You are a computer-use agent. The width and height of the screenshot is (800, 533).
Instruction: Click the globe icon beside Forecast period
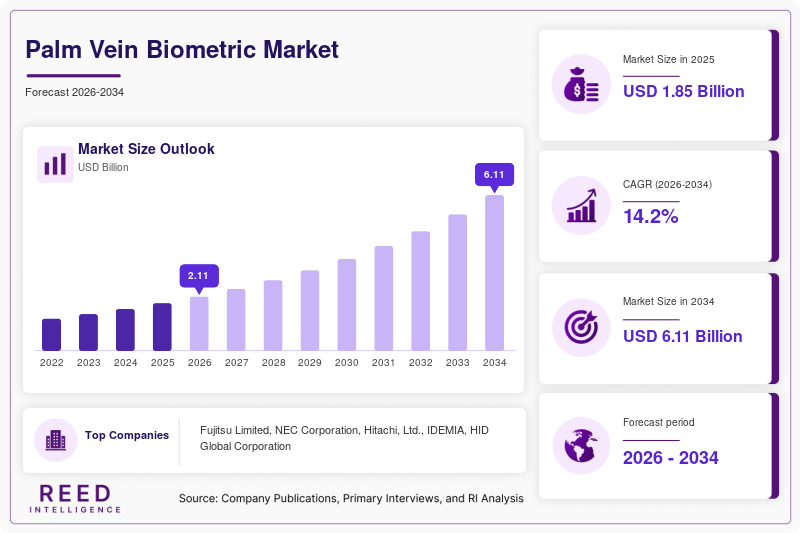pyautogui.click(x=581, y=446)
